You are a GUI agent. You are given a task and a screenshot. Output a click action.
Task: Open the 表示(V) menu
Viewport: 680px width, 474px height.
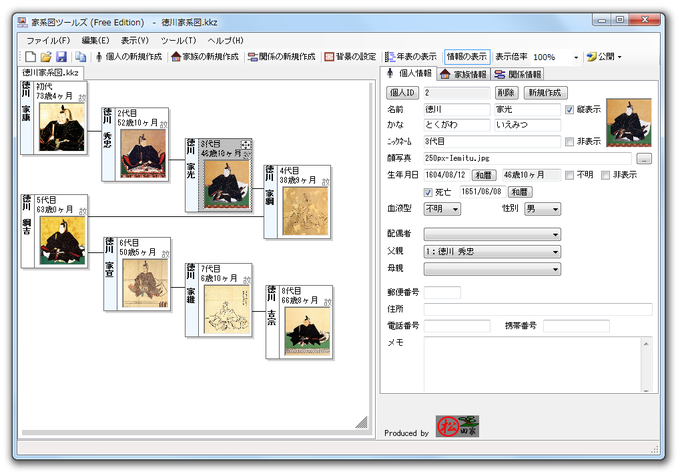[135, 40]
